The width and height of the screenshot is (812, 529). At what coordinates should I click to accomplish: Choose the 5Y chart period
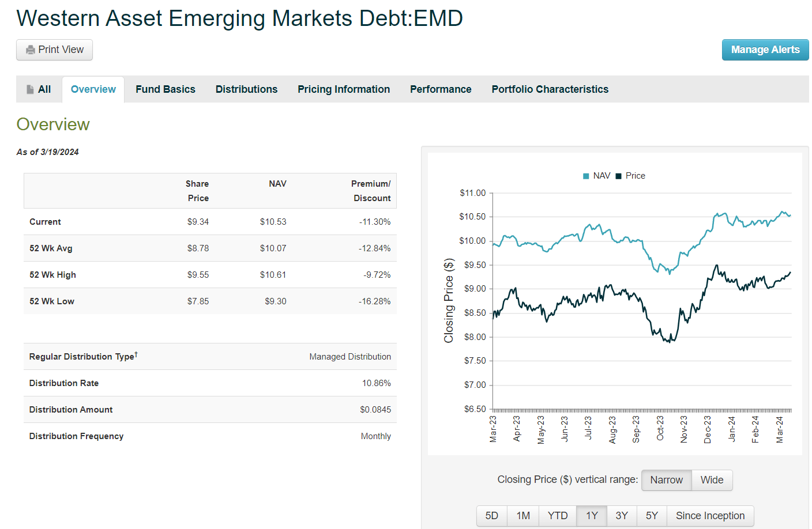click(x=652, y=516)
